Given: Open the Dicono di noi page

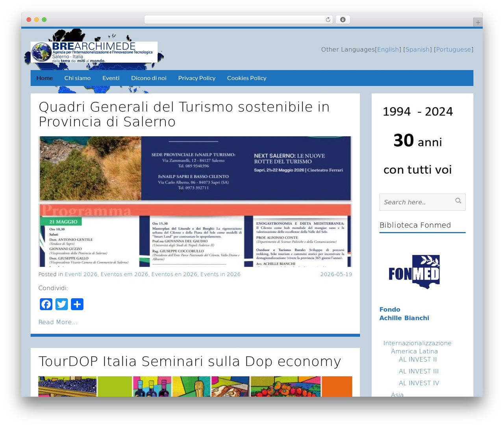Looking at the screenshot, I should [x=149, y=78].
